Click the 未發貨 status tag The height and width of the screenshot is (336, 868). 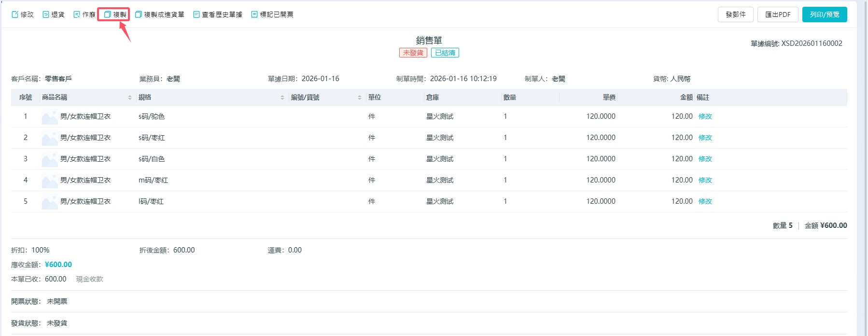pos(413,53)
